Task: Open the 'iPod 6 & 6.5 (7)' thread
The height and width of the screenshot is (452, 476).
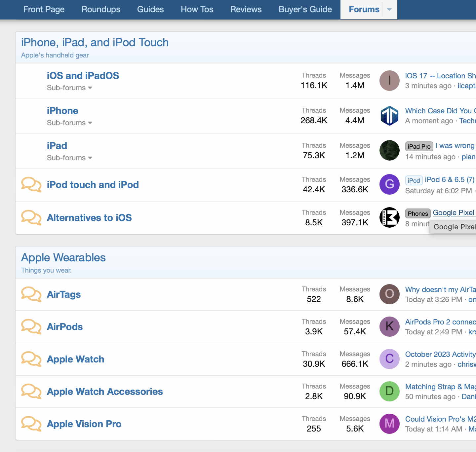Action: point(450,180)
